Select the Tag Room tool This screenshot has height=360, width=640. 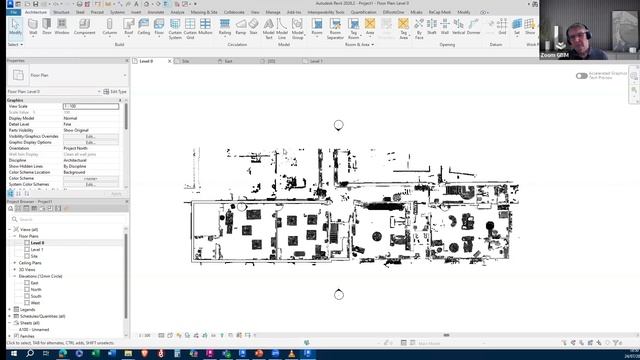(353, 29)
